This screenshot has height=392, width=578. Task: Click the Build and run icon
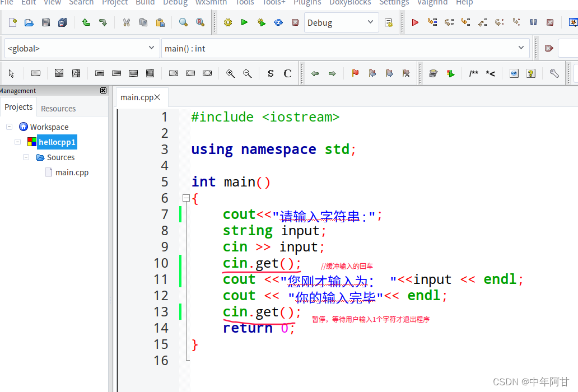(x=262, y=22)
